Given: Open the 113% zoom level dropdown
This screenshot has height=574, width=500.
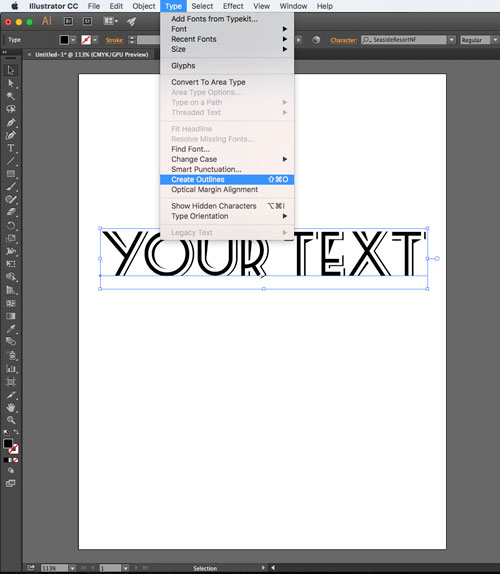Looking at the screenshot, I should (x=72, y=568).
